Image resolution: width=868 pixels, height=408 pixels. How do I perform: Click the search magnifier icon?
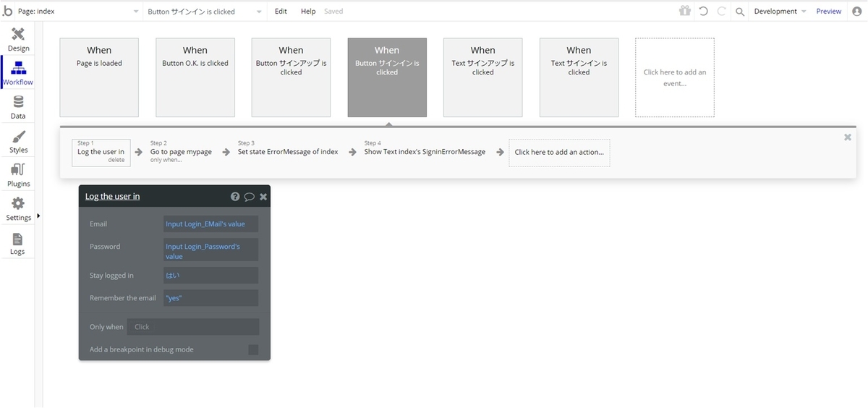(740, 12)
